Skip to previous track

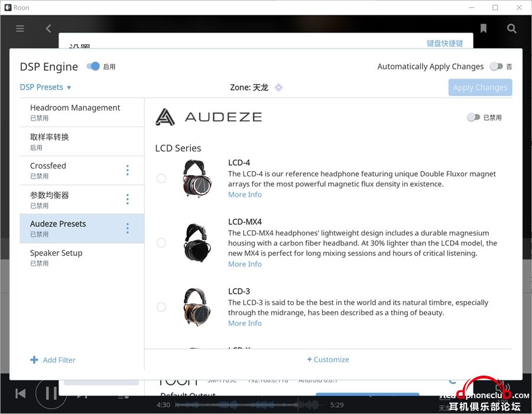coord(20,394)
